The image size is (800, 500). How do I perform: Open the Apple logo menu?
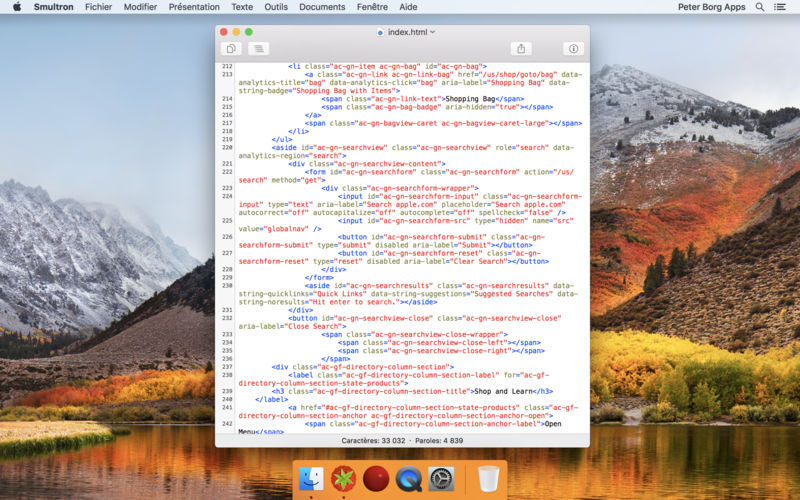pos(17,7)
